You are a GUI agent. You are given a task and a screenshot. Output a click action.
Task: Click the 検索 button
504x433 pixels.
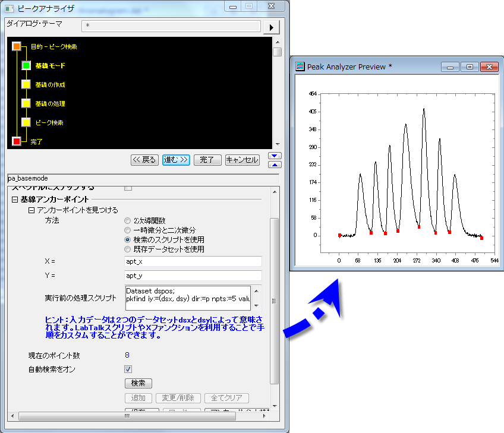pyautogui.click(x=138, y=383)
